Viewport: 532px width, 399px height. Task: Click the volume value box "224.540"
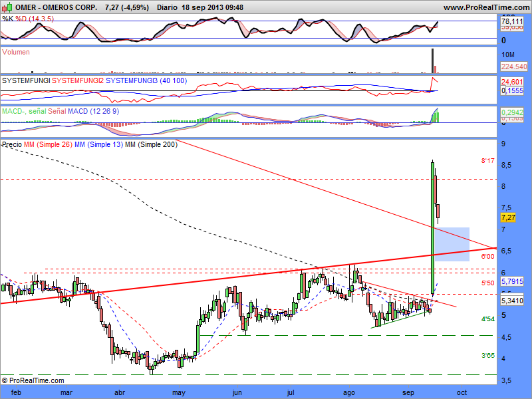pos(514,66)
